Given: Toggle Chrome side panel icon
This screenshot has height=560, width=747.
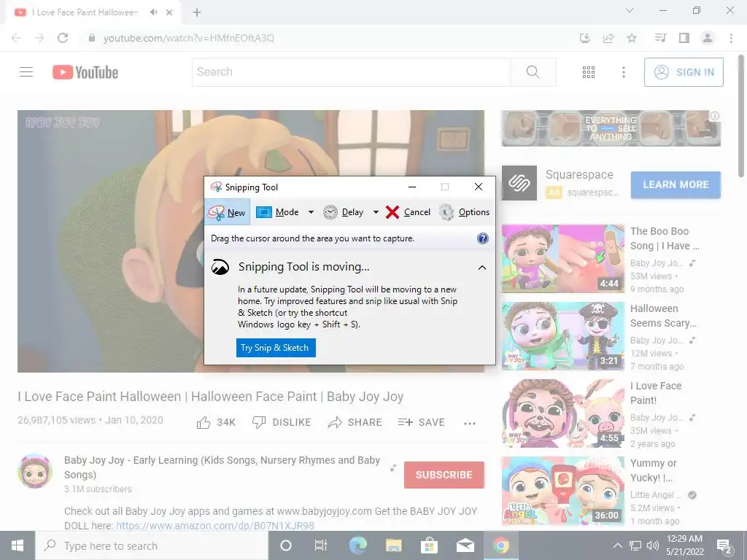Looking at the screenshot, I should pos(684,38).
